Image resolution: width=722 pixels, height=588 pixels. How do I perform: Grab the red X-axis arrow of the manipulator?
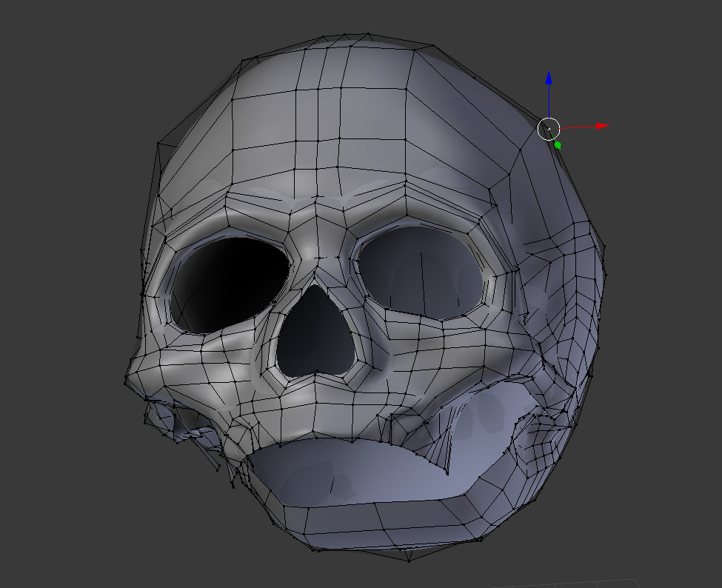[601, 126]
